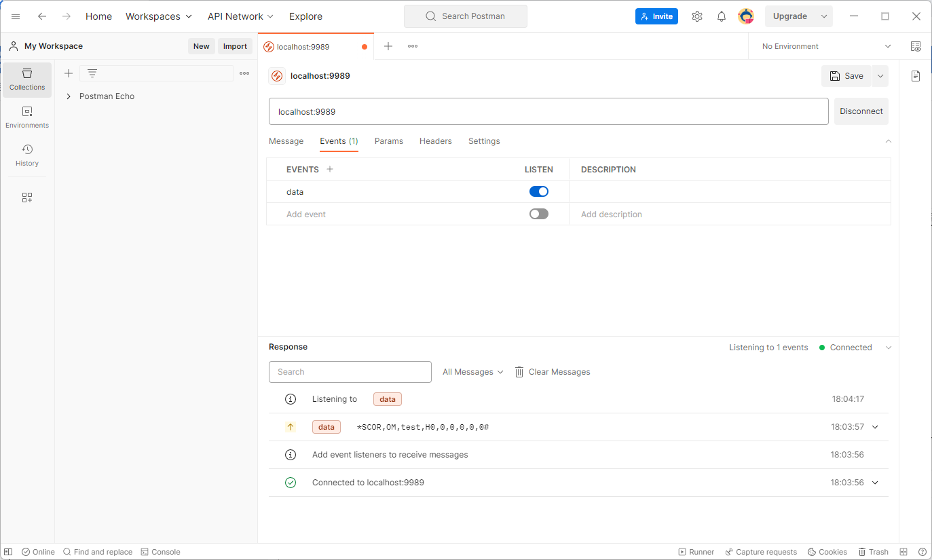This screenshot has height=560, width=932.
Task: Click configure workspace sidebar grid icon
Action: point(27,198)
